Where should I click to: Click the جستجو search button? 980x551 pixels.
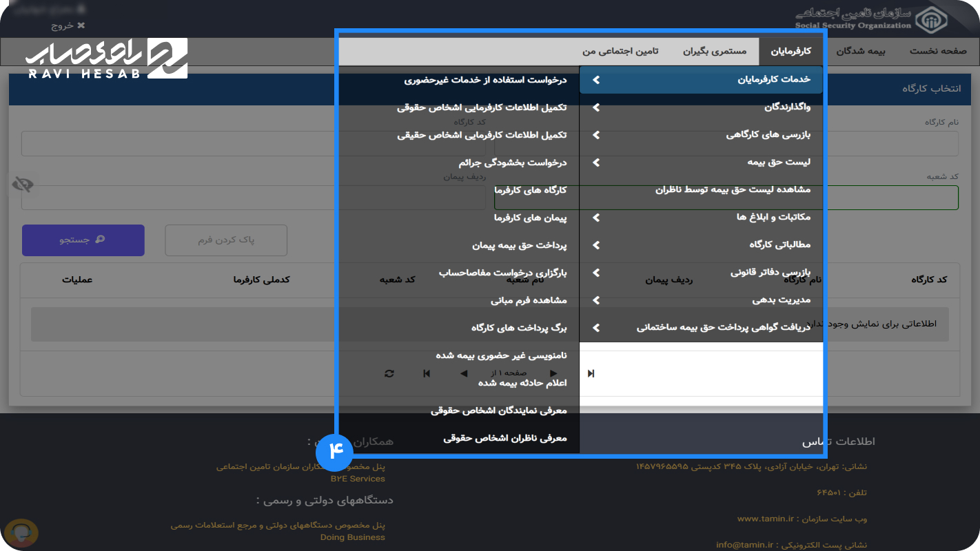coord(83,240)
